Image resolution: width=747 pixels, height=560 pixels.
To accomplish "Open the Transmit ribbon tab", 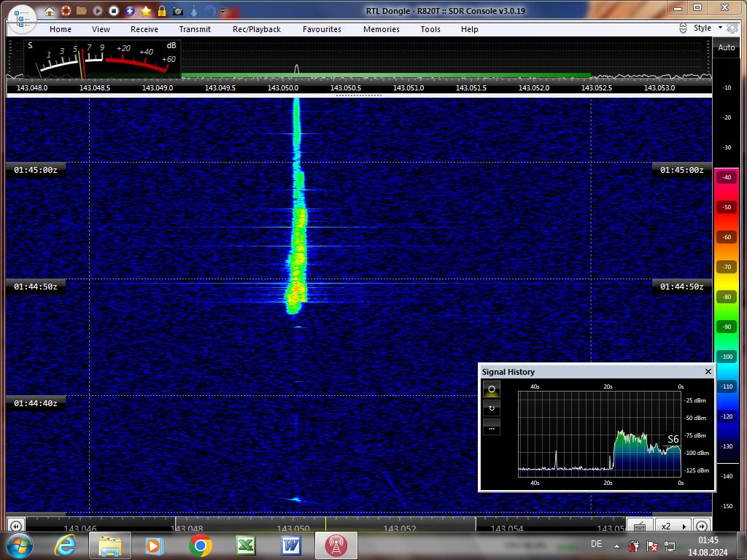I will 195,29.
